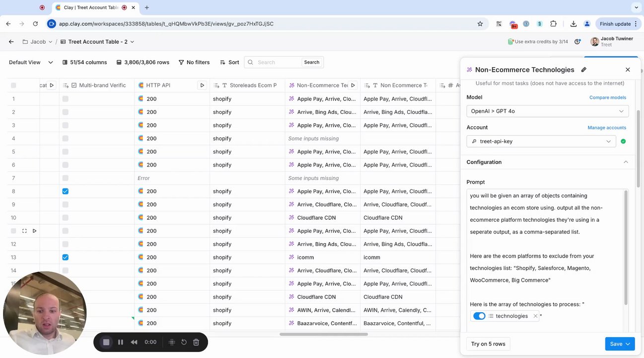
Task: Click the prompt text area scrollbar
Action: pos(626,248)
